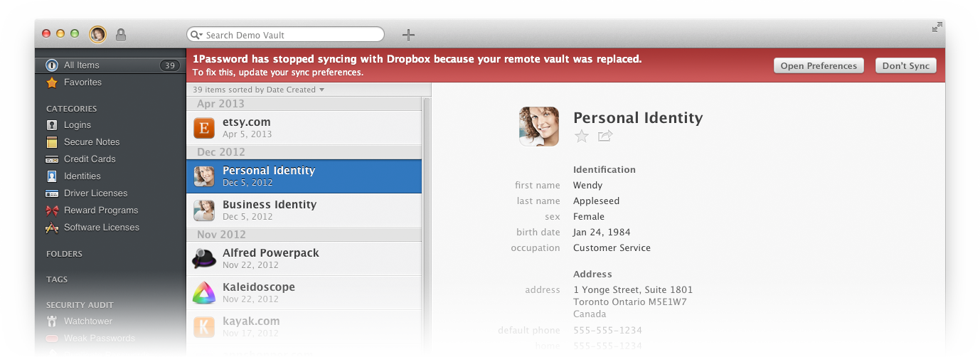
Task: Click the Credit Cards icon
Action: coord(52,159)
